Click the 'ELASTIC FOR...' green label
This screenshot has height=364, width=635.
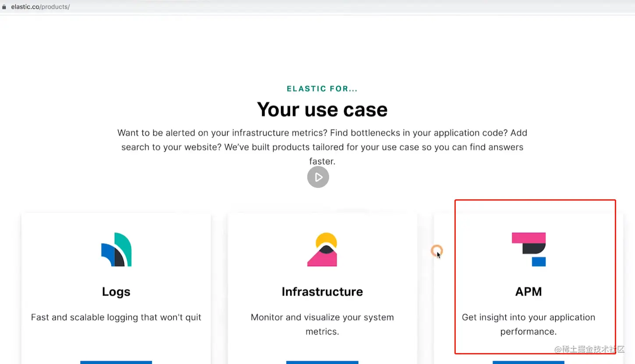pos(322,89)
